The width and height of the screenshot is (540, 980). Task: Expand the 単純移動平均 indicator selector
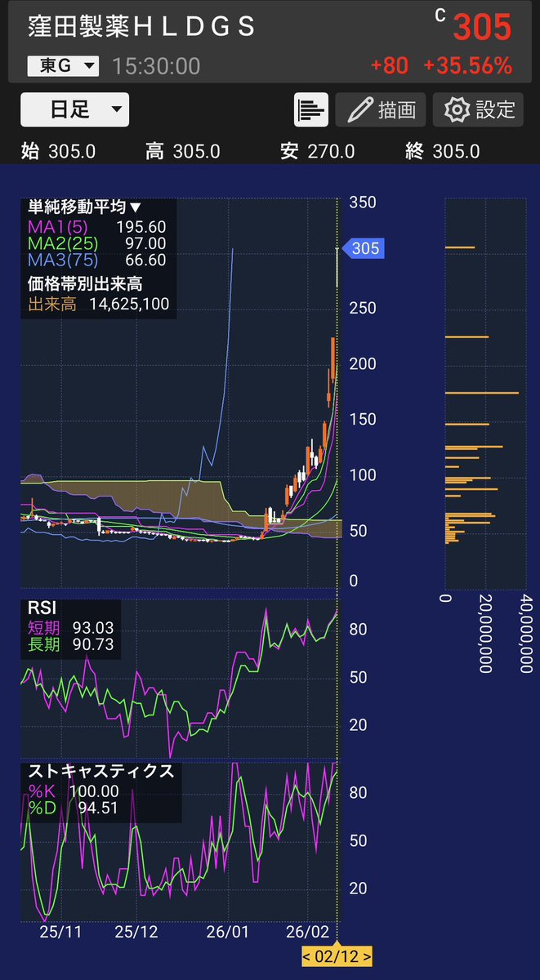point(85,208)
